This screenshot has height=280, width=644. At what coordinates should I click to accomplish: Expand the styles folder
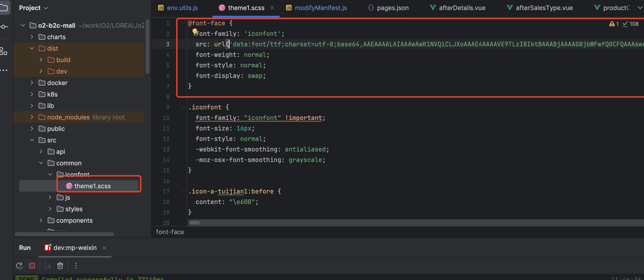50,209
